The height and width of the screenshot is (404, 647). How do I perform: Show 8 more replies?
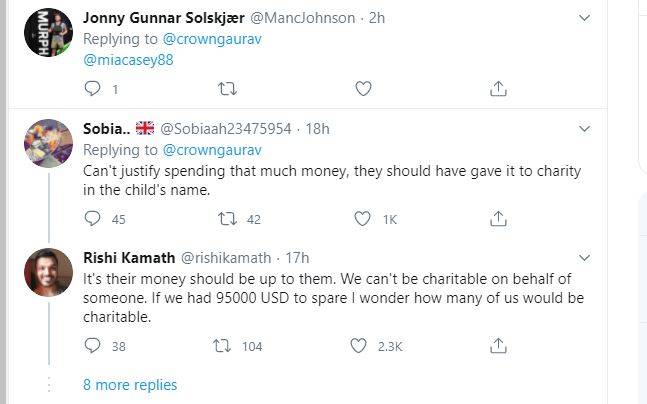click(x=130, y=384)
